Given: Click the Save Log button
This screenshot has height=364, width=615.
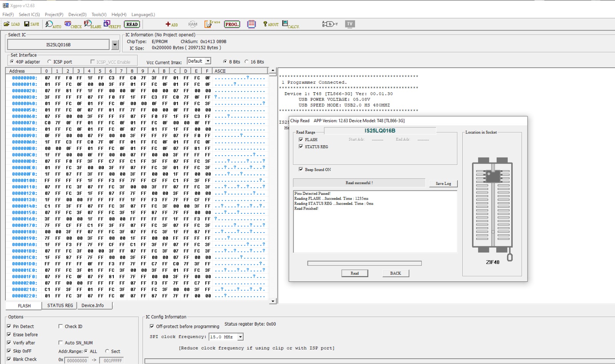Looking at the screenshot, I should click(x=443, y=184).
